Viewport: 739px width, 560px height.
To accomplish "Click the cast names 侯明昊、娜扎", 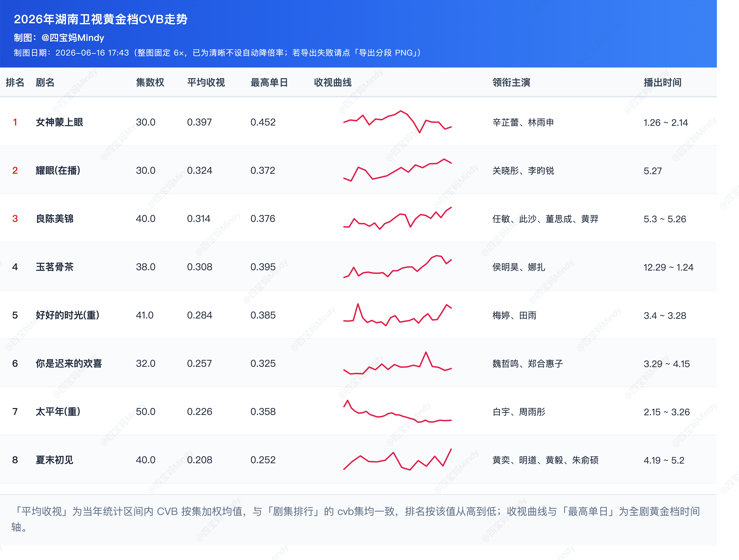I will (x=519, y=267).
